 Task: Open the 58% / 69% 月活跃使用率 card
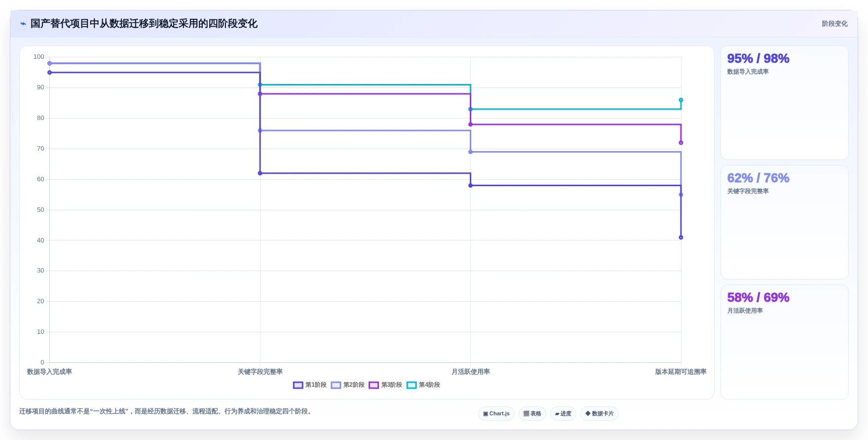[x=784, y=342]
